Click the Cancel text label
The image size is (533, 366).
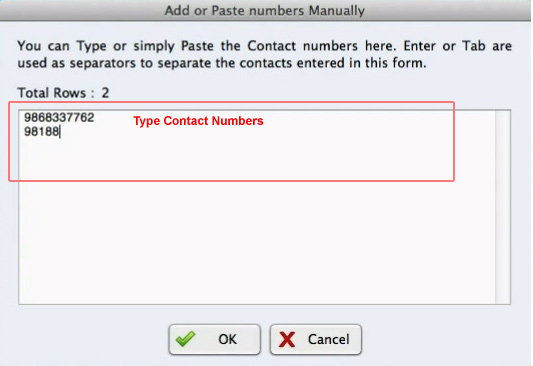pos(329,339)
